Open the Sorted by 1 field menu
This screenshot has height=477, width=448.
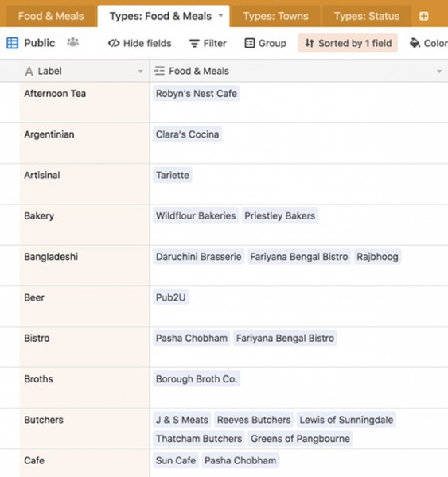coord(348,43)
